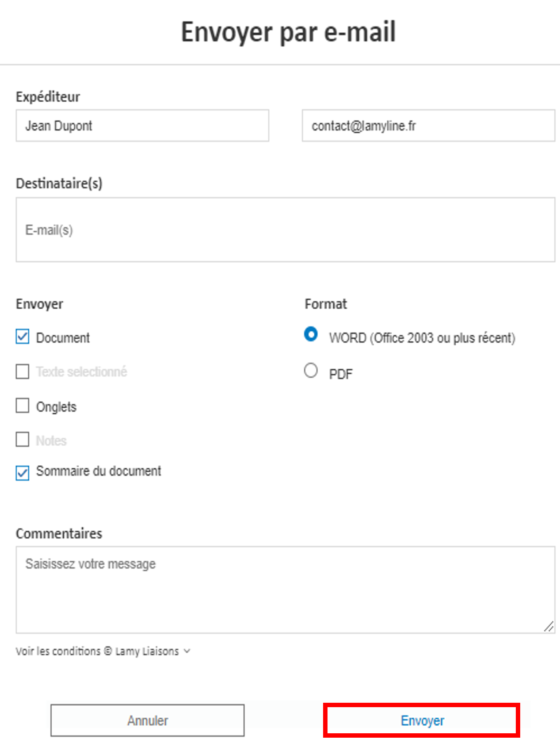Screen dimensions: 560x743
Task: Click the Envoyer button
Action: (x=422, y=720)
